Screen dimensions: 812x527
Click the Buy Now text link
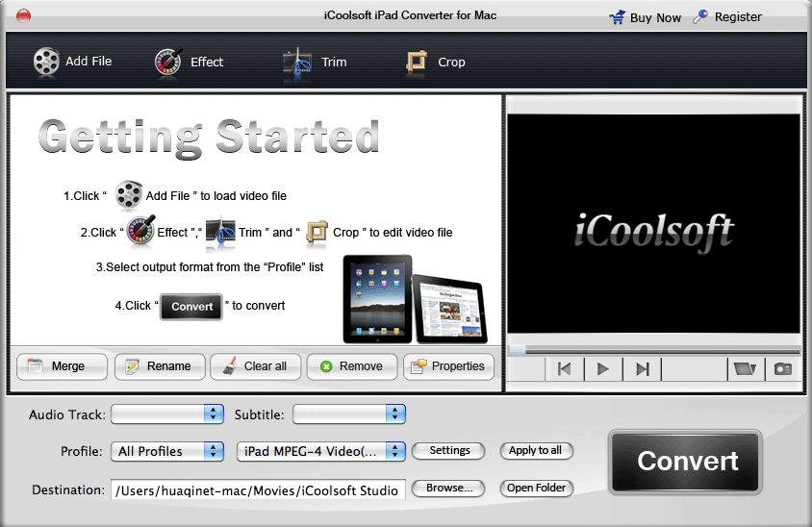click(x=655, y=17)
